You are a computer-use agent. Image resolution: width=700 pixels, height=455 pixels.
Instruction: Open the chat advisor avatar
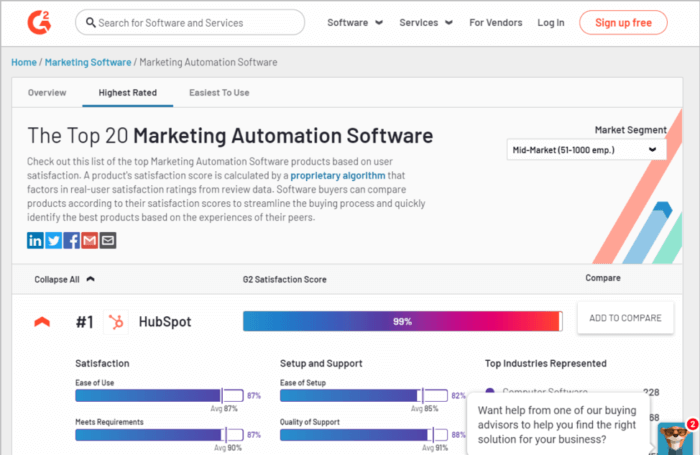pyautogui.click(x=675, y=436)
